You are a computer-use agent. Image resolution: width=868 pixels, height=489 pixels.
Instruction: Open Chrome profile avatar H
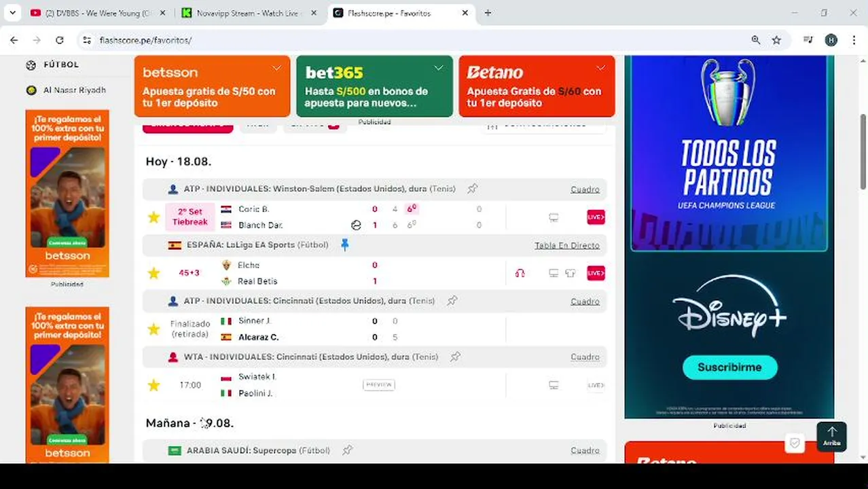point(831,40)
